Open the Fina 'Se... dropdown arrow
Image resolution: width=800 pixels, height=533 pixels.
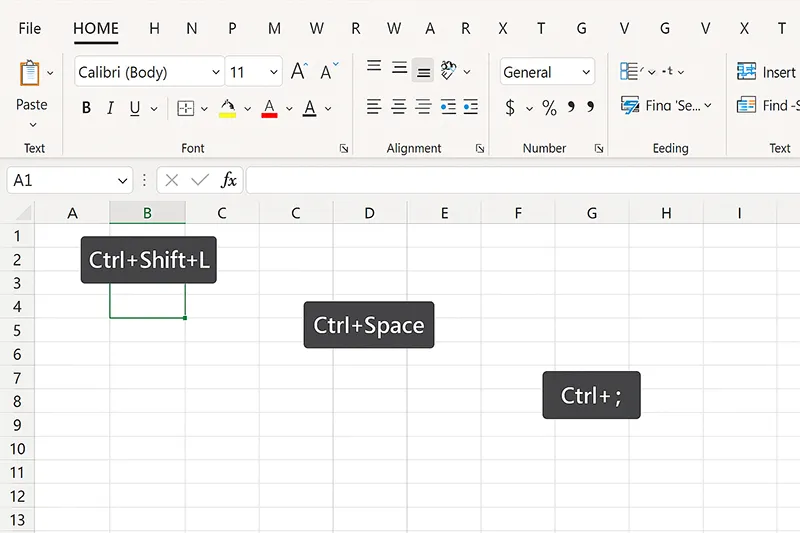point(708,106)
